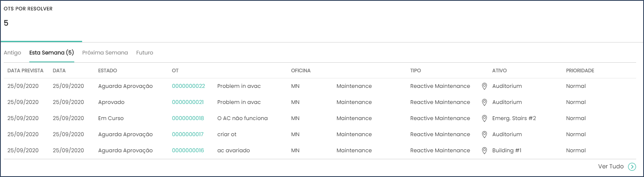Open the Próxima Semana tab
The height and width of the screenshot is (177, 644).
105,53
